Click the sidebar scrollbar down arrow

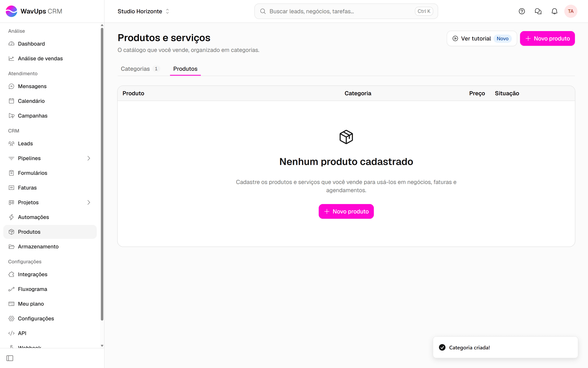click(x=102, y=346)
